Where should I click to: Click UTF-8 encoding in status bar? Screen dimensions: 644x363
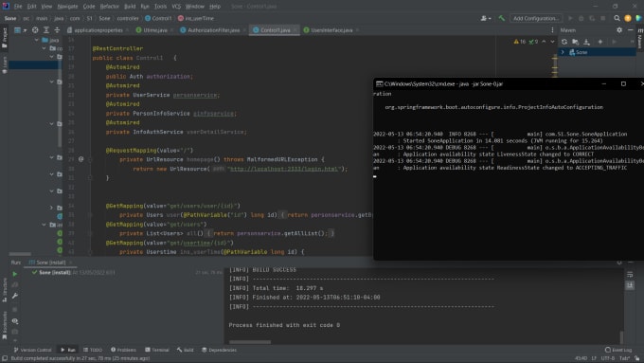pos(608,358)
